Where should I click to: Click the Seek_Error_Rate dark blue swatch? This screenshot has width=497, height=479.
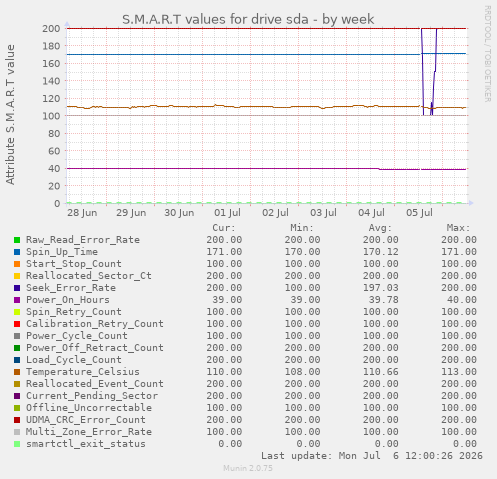(17, 288)
